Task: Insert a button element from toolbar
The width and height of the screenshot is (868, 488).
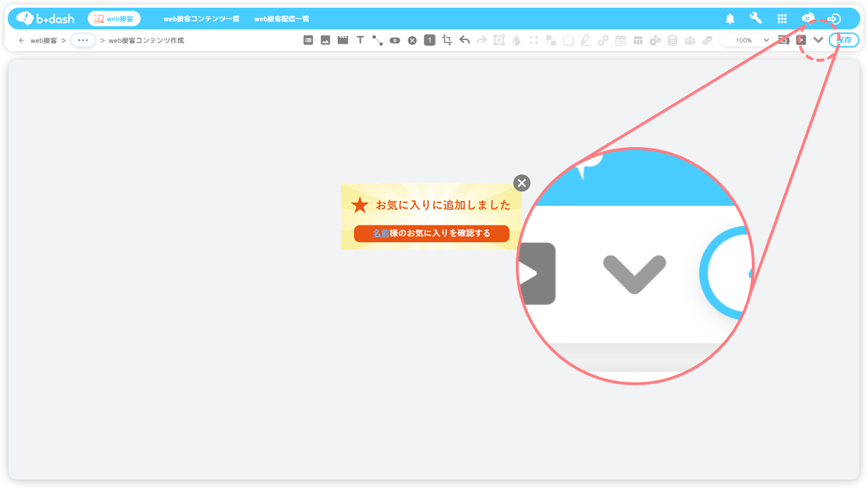Action: (395, 41)
